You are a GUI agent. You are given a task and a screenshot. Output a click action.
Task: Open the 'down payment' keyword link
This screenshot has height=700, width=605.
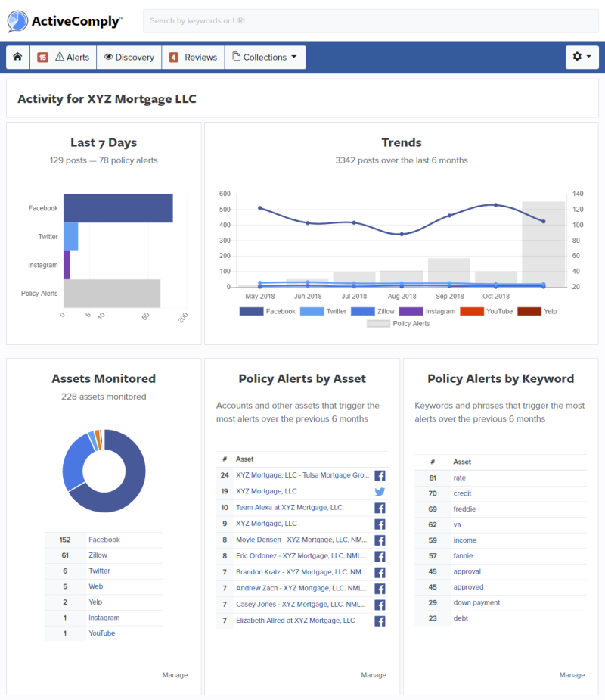tap(476, 602)
